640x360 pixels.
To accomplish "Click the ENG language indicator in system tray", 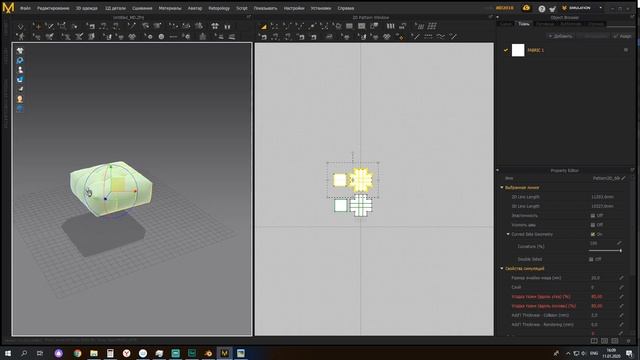I will (x=594, y=353).
